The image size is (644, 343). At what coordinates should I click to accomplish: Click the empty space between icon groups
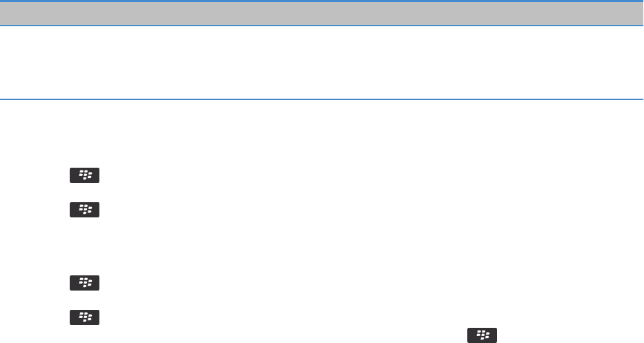click(84, 246)
